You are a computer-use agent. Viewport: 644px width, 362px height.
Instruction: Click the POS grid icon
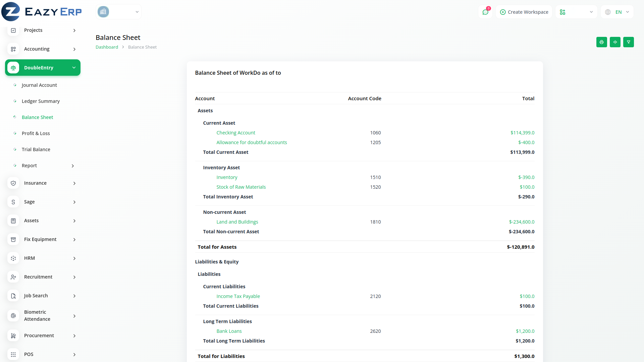(13, 354)
